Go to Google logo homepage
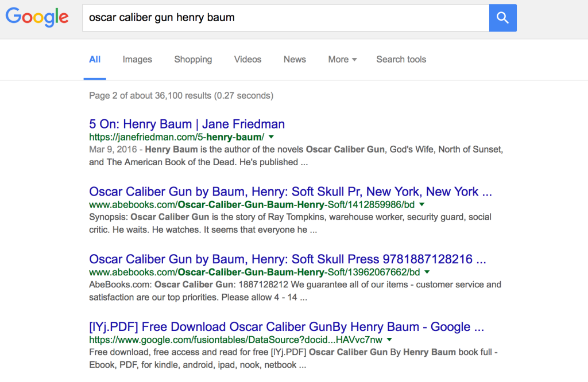The image size is (588, 382). coord(37,17)
